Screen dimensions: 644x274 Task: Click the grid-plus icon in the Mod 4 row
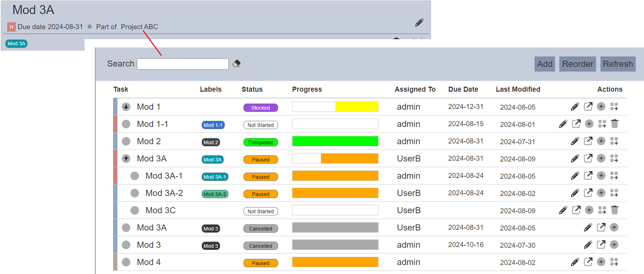click(614, 262)
